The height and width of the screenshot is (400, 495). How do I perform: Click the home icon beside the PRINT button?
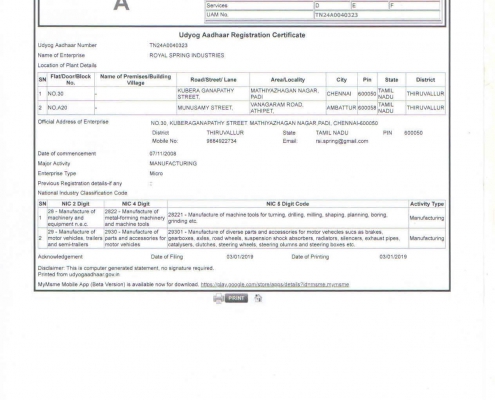click(x=258, y=298)
